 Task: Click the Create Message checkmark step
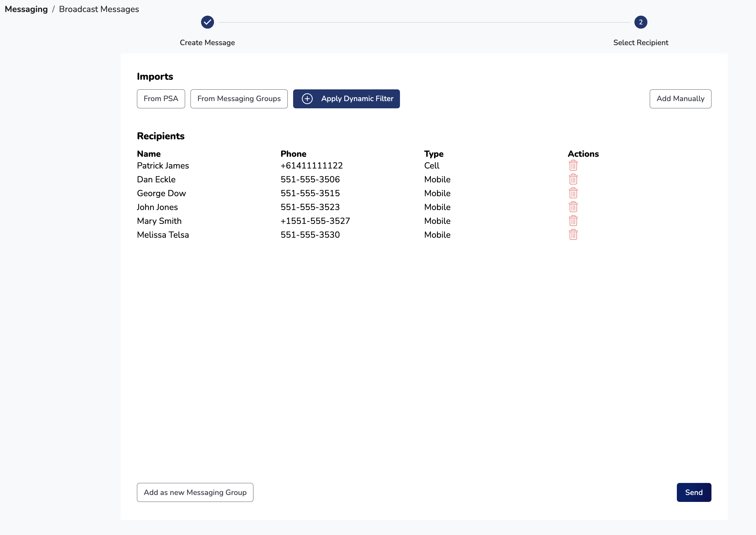(207, 22)
